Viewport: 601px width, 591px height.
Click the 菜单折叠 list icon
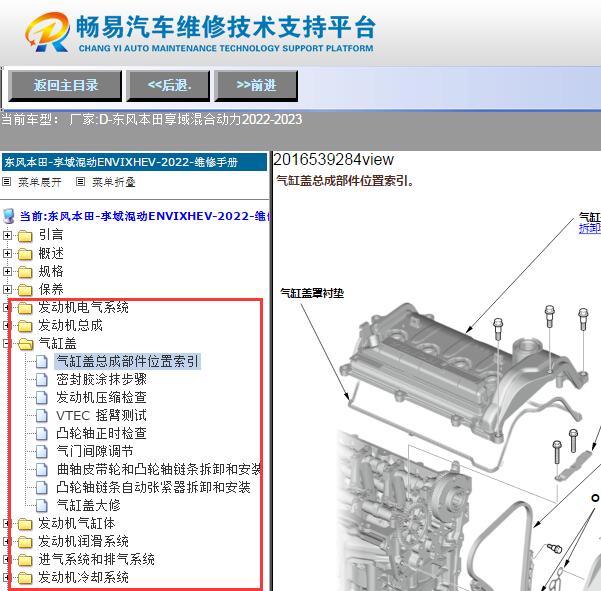pos(80,182)
